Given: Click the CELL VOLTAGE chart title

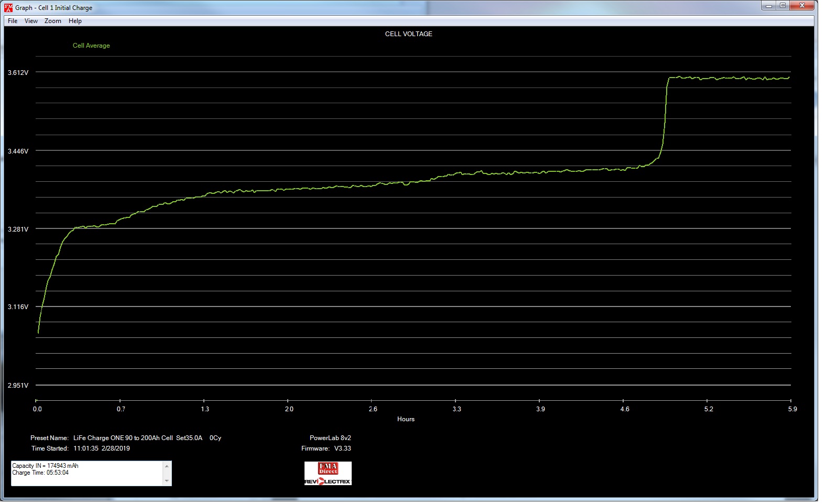Looking at the screenshot, I should point(408,34).
